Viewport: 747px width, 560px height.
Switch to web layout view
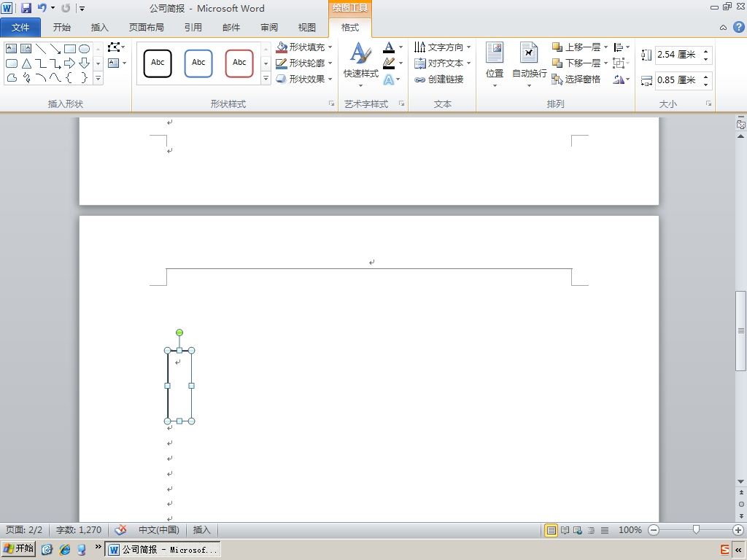click(x=578, y=530)
